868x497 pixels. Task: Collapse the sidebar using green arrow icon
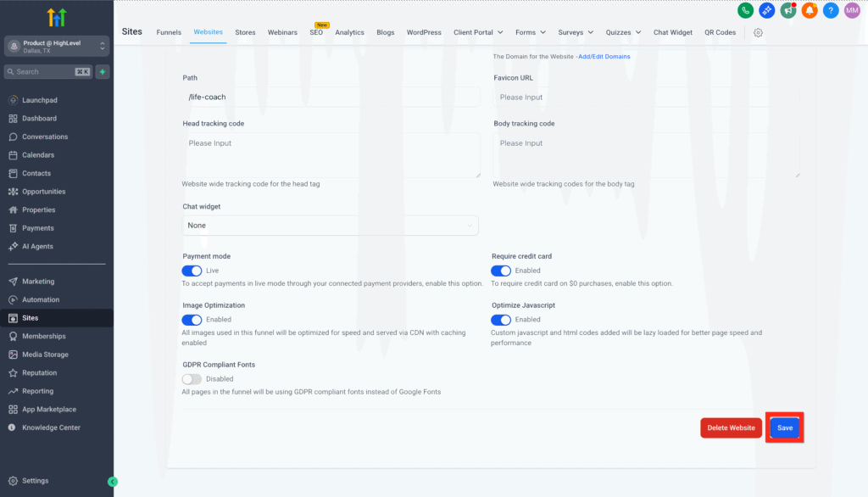[113, 482]
